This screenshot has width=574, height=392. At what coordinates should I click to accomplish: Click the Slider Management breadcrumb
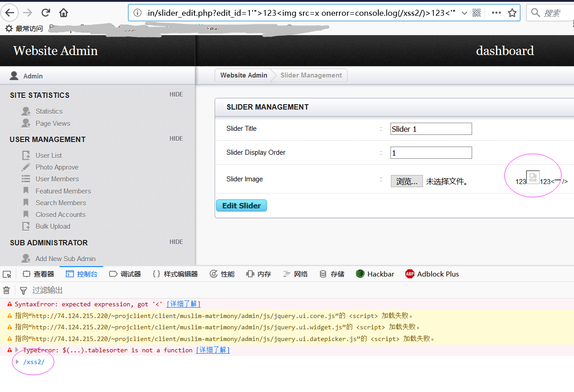click(311, 75)
